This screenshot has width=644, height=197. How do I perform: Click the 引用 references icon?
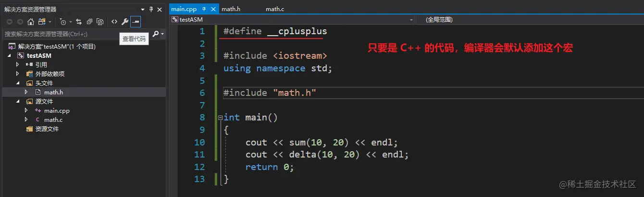point(29,65)
